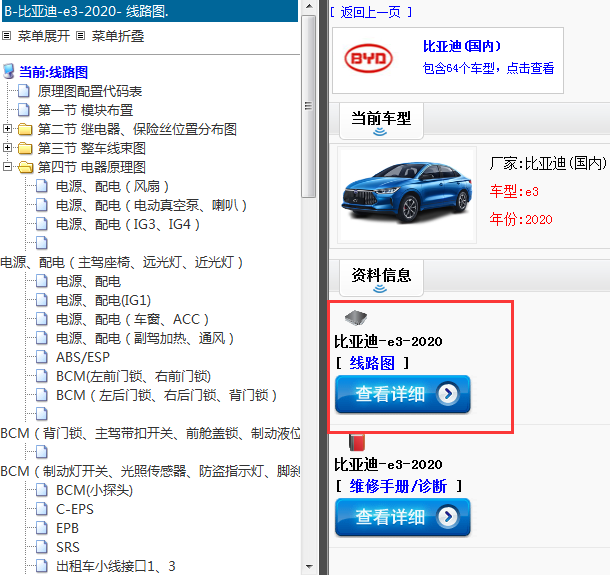Click document icon of 电源、配电（副驾加热、通风）
Image resolution: width=610 pixels, height=575 pixels.
pyautogui.click(x=42, y=338)
